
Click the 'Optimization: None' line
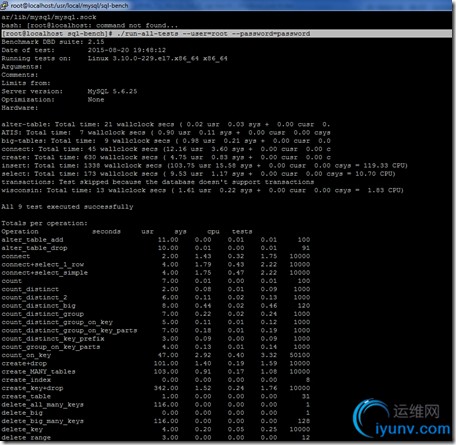(x=53, y=100)
